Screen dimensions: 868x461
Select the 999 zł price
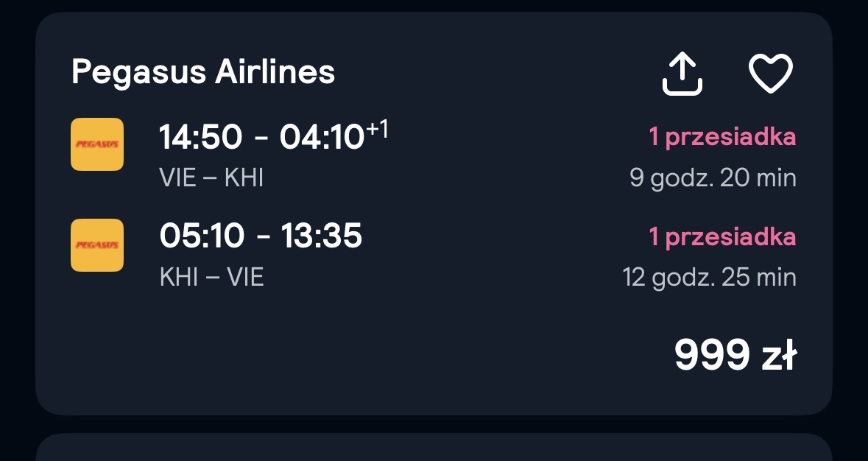[x=735, y=354]
